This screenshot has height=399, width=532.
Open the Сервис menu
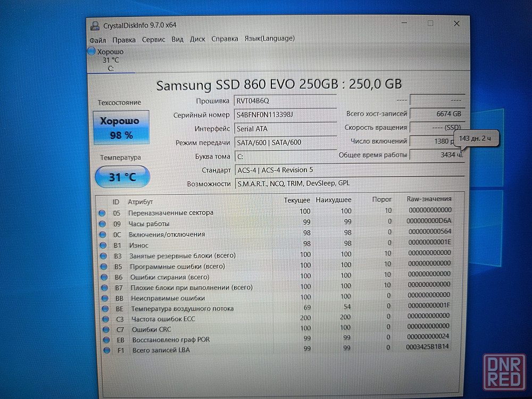click(154, 39)
